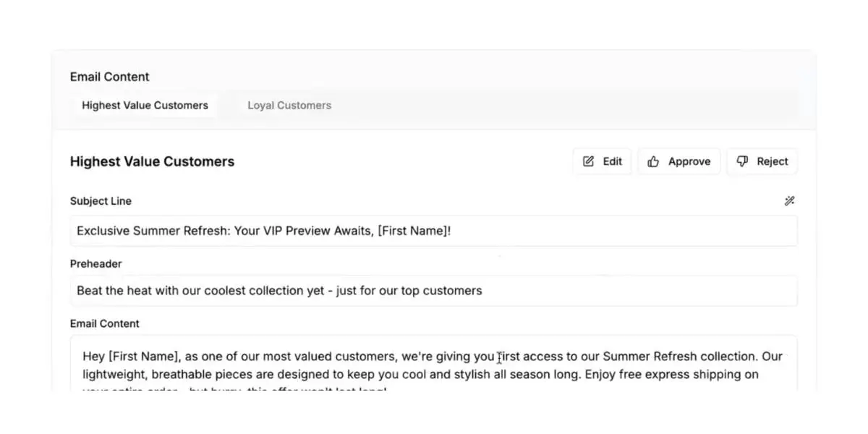Select the Highest Value Customers tab
The height and width of the screenshot is (434, 868).
(x=145, y=105)
